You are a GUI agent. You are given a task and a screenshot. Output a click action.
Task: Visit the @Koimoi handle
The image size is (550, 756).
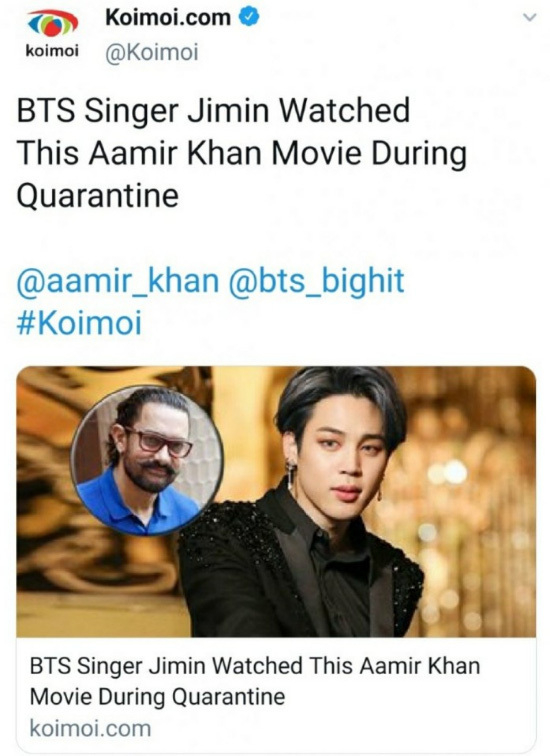pos(152,53)
